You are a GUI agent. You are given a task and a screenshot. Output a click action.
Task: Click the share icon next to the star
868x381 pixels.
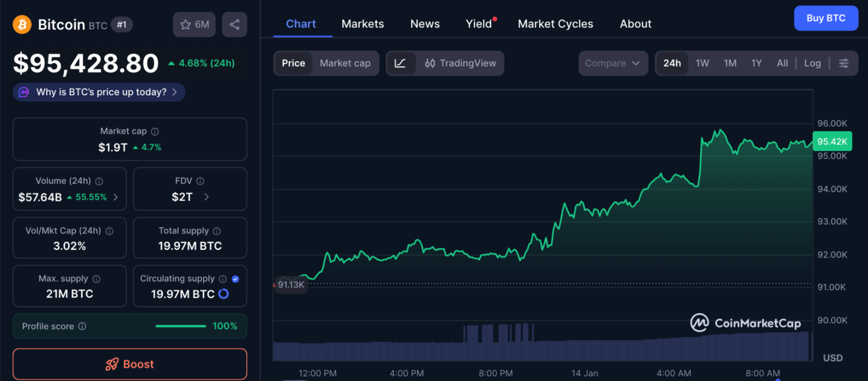pos(235,24)
